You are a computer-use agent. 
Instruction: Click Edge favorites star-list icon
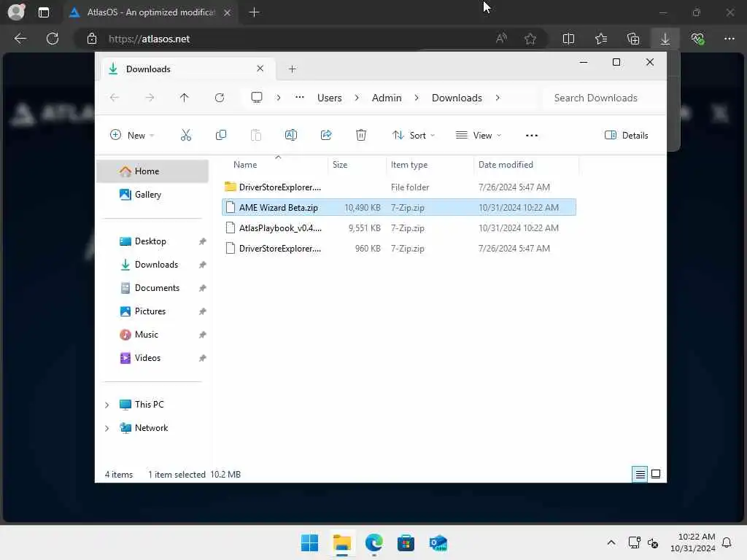pos(601,39)
